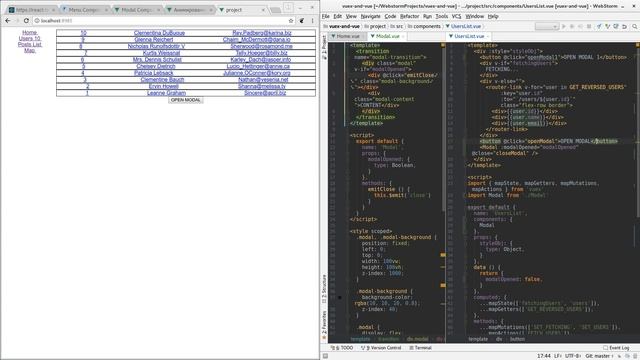Change line separator LF in the status bar
Viewport: 640px width, 360px height.
point(558,356)
